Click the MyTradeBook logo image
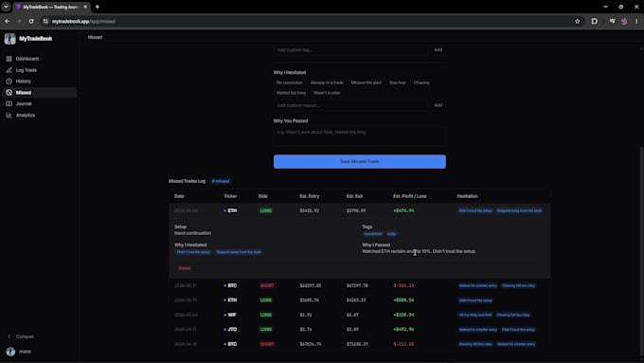The height and width of the screenshot is (363, 644). (9, 39)
